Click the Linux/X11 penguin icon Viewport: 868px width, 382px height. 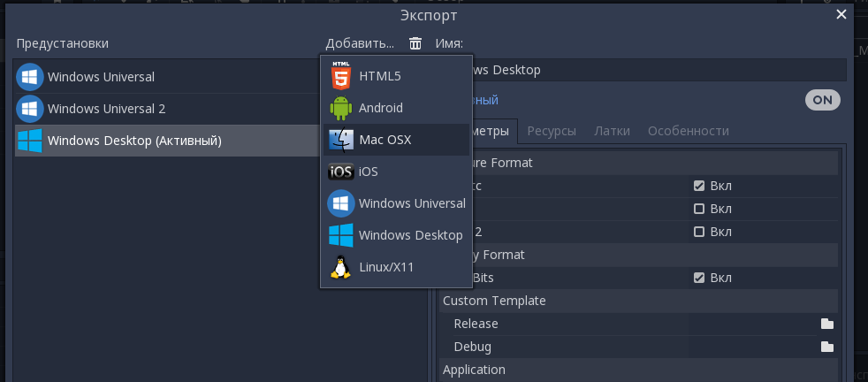(x=340, y=267)
